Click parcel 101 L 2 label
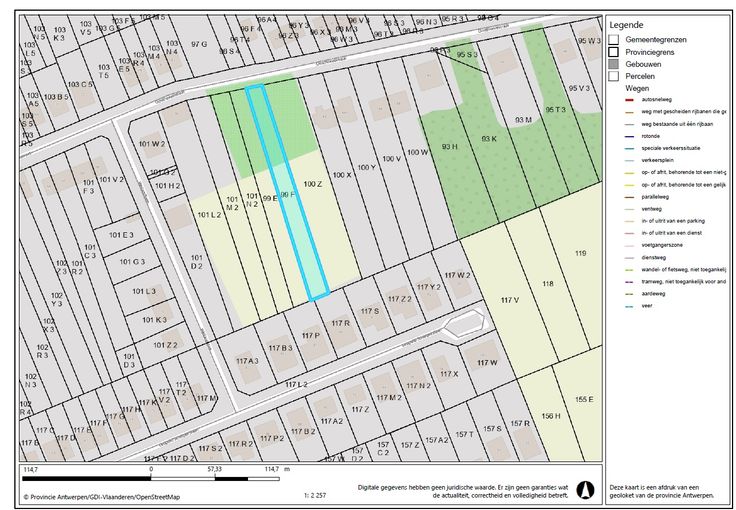 [209, 215]
